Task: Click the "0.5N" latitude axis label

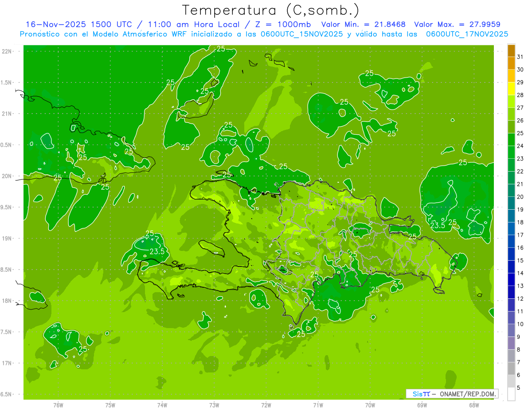Action: click(7, 145)
